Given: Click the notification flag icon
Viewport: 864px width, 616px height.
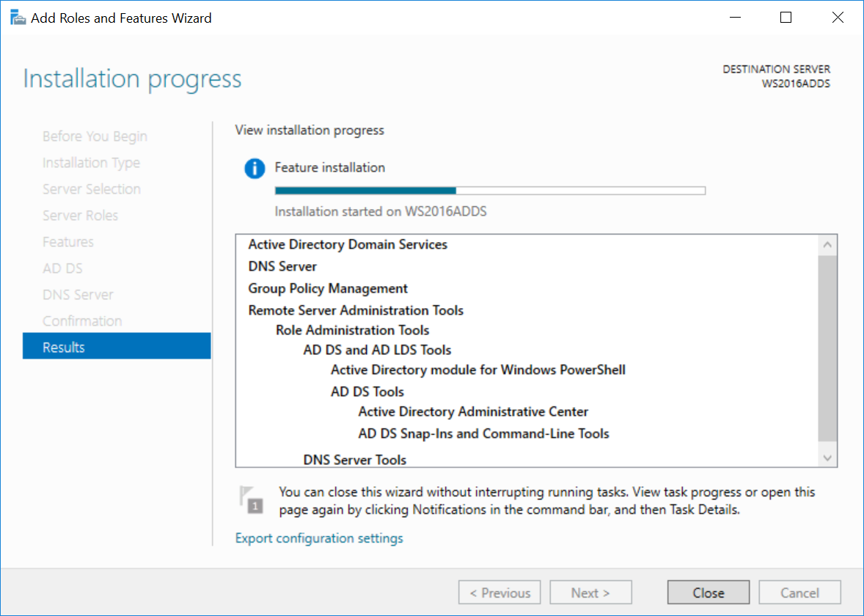Looking at the screenshot, I should pyautogui.click(x=251, y=499).
